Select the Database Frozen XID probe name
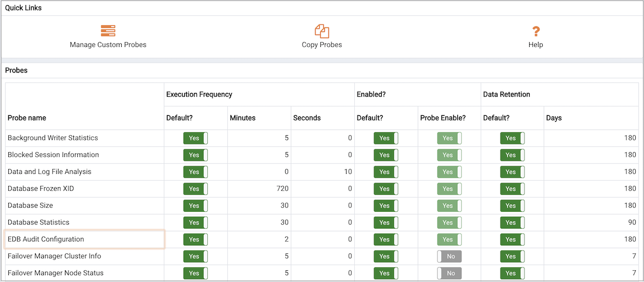Image resolution: width=644 pixels, height=282 pixels. (x=40, y=188)
